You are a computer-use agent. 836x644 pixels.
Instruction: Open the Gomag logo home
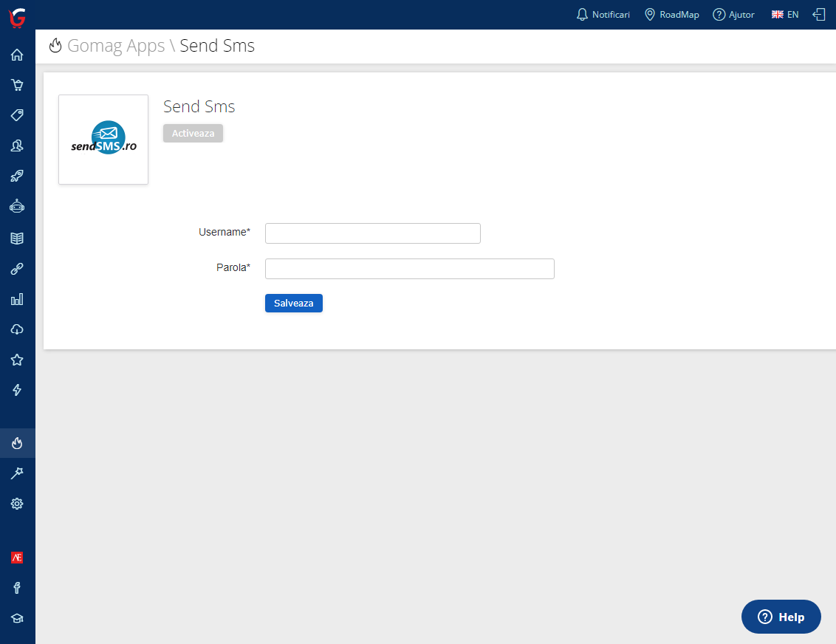[17, 18]
